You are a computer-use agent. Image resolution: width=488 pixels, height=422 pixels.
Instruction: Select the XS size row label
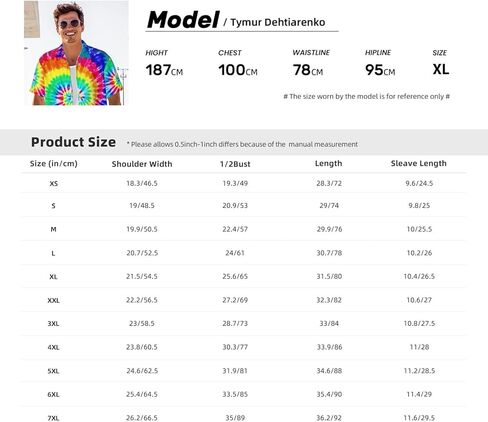click(x=53, y=183)
